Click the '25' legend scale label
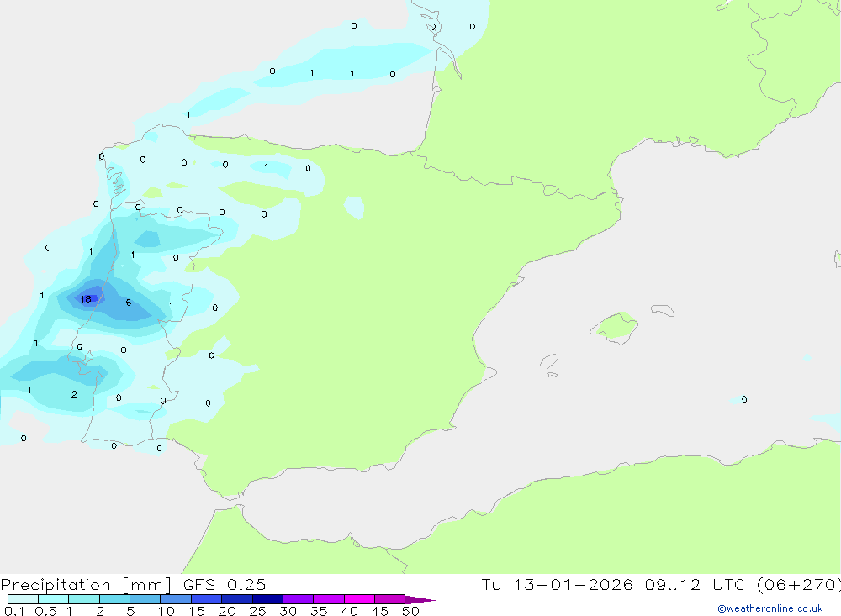 click(x=258, y=611)
